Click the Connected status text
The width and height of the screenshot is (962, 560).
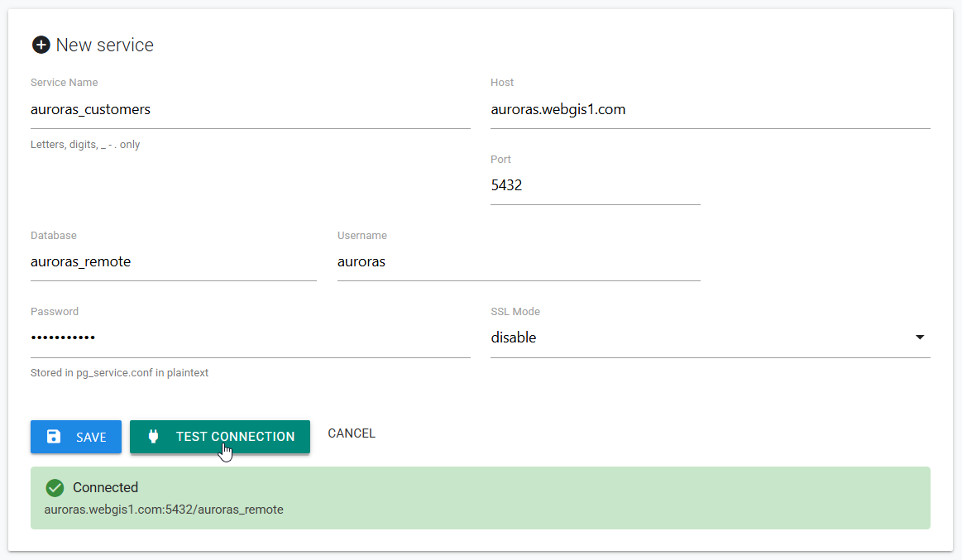tap(106, 488)
